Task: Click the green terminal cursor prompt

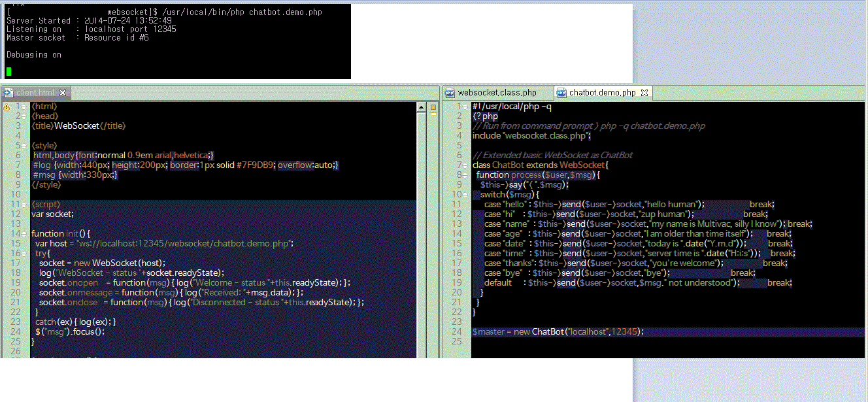Action: pyautogui.click(x=9, y=71)
